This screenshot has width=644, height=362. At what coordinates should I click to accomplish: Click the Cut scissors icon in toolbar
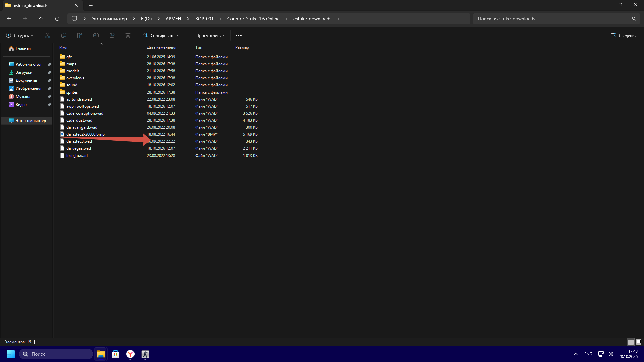point(48,35)
